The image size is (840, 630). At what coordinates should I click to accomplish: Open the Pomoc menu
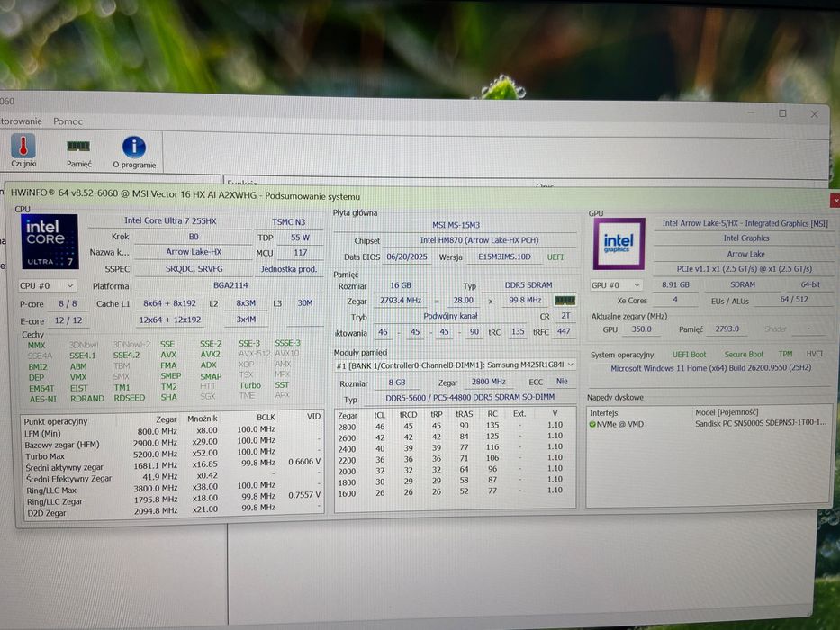coord(68,121)
